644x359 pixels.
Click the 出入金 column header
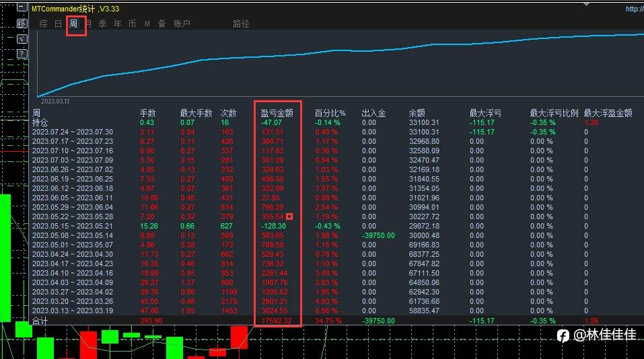click(x=373, y=113)
